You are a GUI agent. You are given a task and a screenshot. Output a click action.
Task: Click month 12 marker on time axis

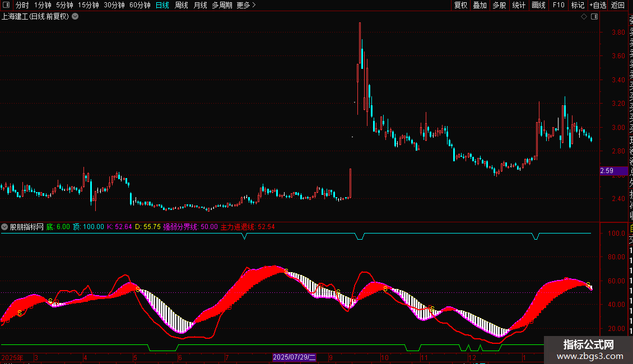[x=472, y=357]
